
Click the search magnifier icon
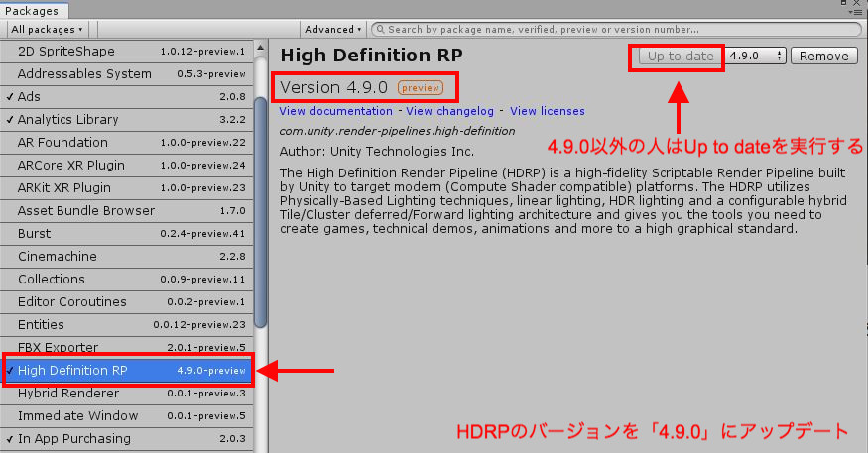click(x=380, y=30)
